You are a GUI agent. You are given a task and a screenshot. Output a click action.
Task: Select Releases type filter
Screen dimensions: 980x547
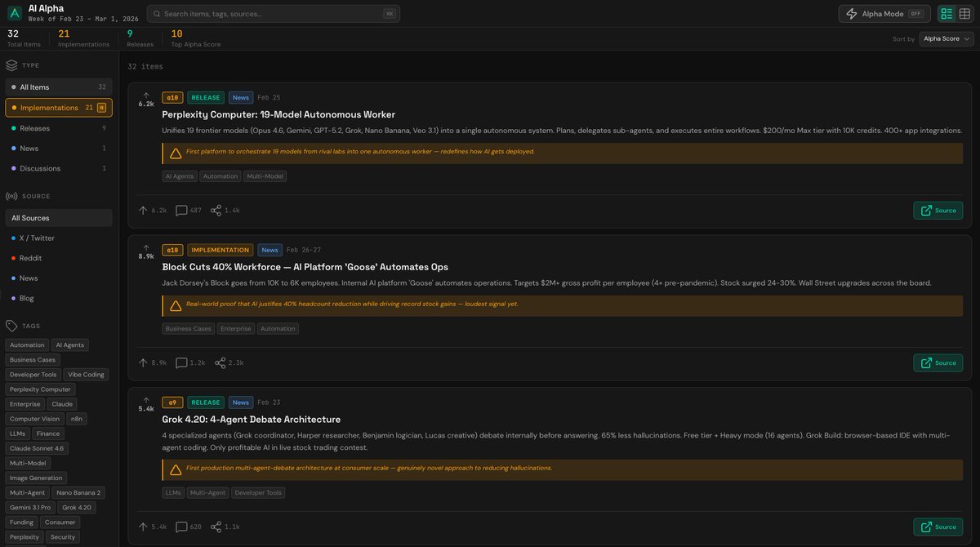(x=59, y=128)
